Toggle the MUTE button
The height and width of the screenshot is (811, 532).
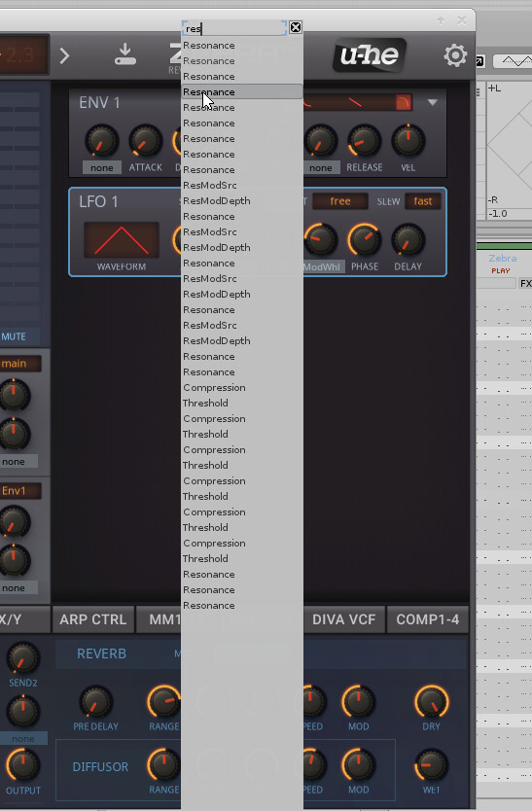[15, 336]
